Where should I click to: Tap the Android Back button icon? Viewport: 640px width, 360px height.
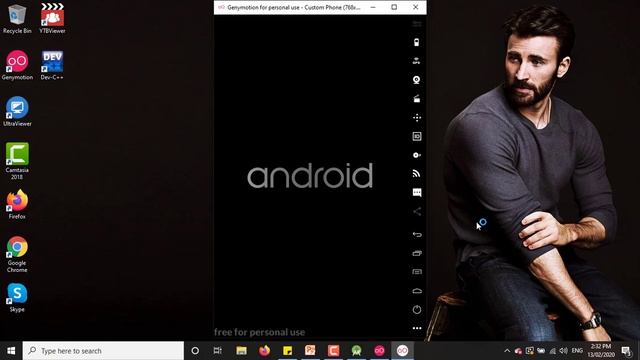(417, 234)
